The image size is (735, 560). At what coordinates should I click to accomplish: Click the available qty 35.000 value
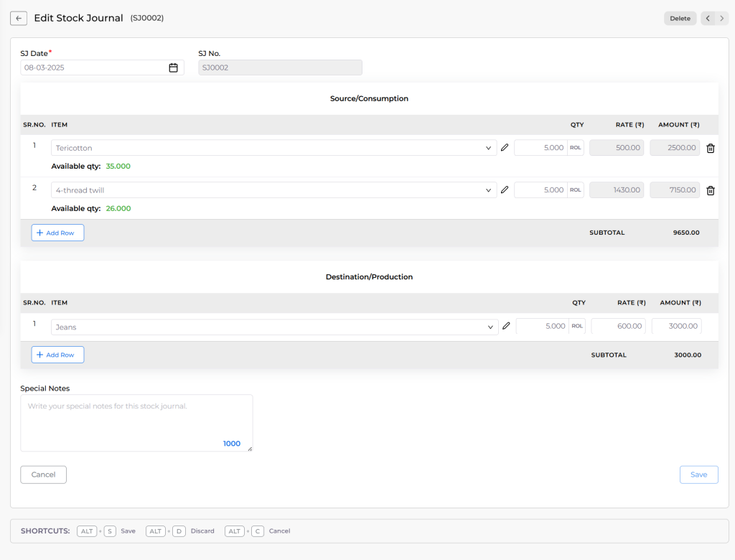point(118,166)
